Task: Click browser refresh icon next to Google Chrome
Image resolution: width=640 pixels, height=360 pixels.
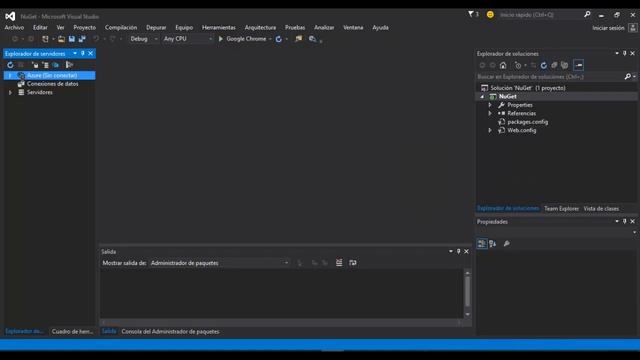Action: click(278, 39)
